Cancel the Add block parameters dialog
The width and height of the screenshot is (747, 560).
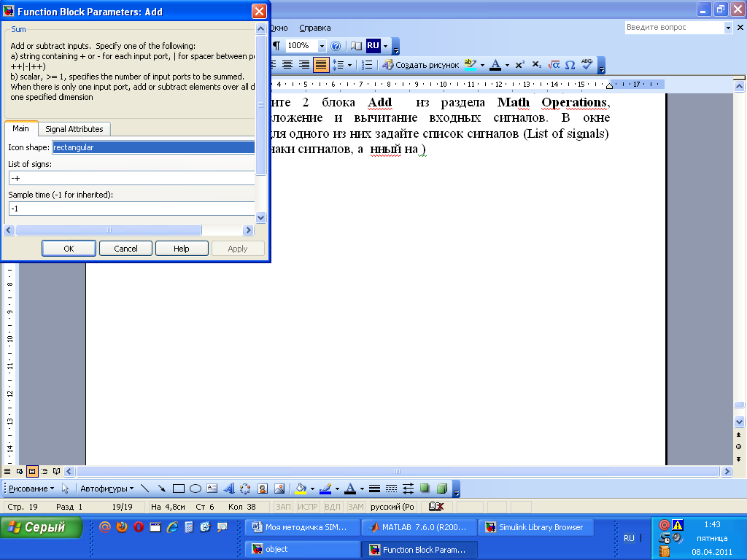[125, 249]
